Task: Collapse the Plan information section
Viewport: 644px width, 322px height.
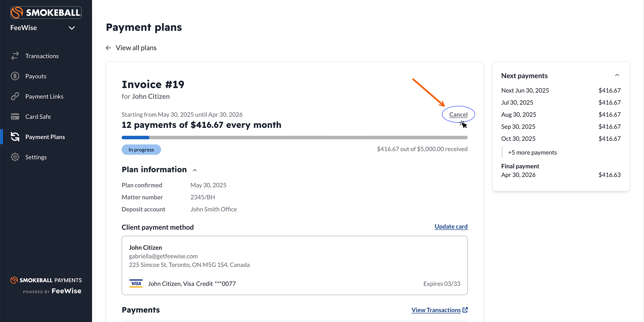Action: tap(195, 170)
